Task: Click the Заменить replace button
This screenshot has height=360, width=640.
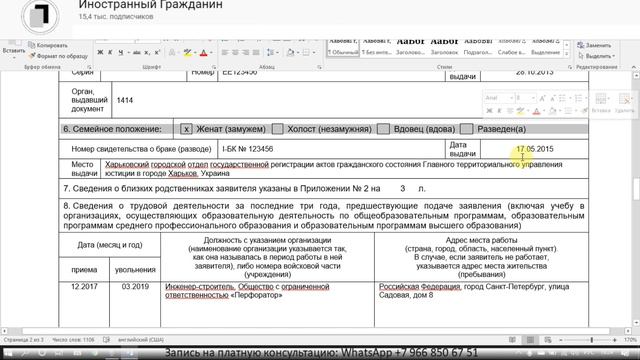Action: [x=594, y=45]
